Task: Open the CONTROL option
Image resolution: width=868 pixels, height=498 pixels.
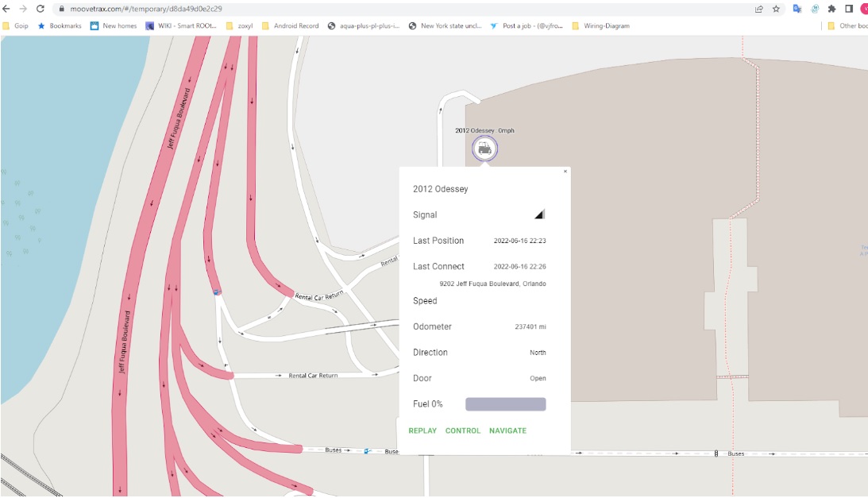Action: coord(463,430)
